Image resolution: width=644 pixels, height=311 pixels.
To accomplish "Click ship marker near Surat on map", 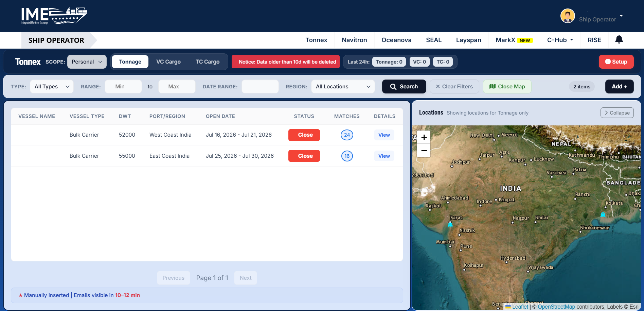I will [450, 225].
